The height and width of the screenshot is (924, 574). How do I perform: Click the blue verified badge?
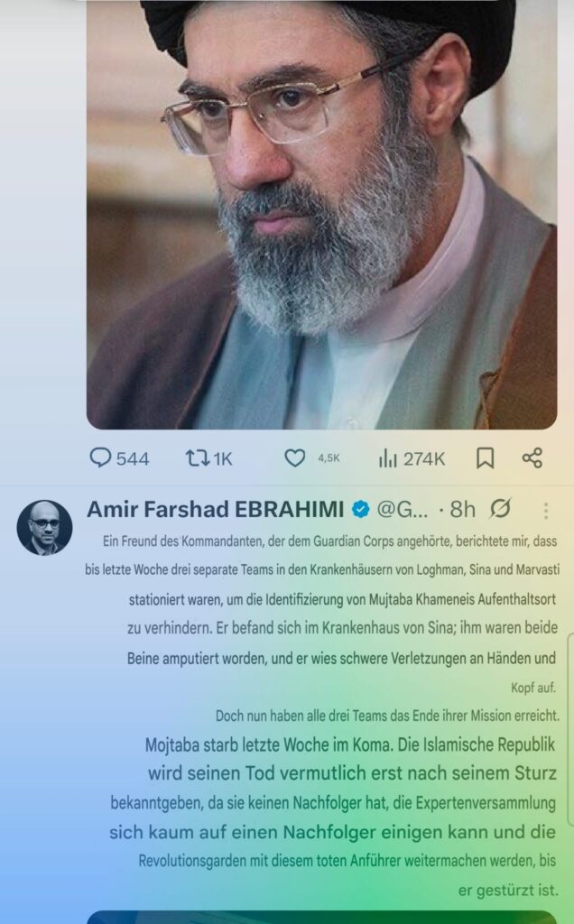(360, 509)
